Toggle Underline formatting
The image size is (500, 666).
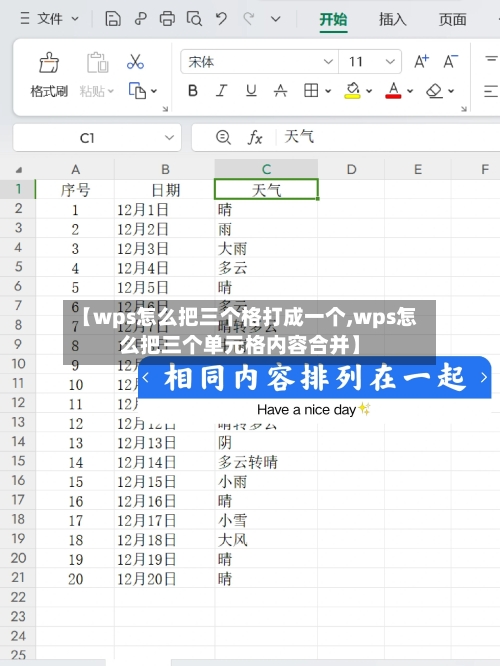tap(251, 90)
